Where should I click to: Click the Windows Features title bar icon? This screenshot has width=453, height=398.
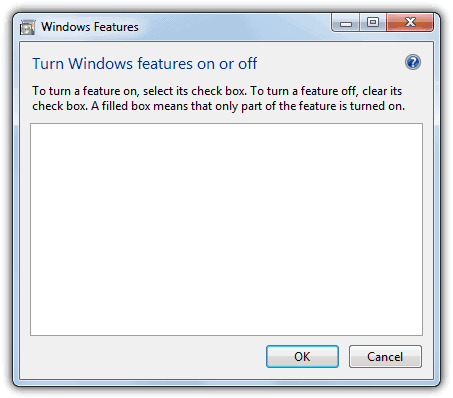tap(27, 27)
